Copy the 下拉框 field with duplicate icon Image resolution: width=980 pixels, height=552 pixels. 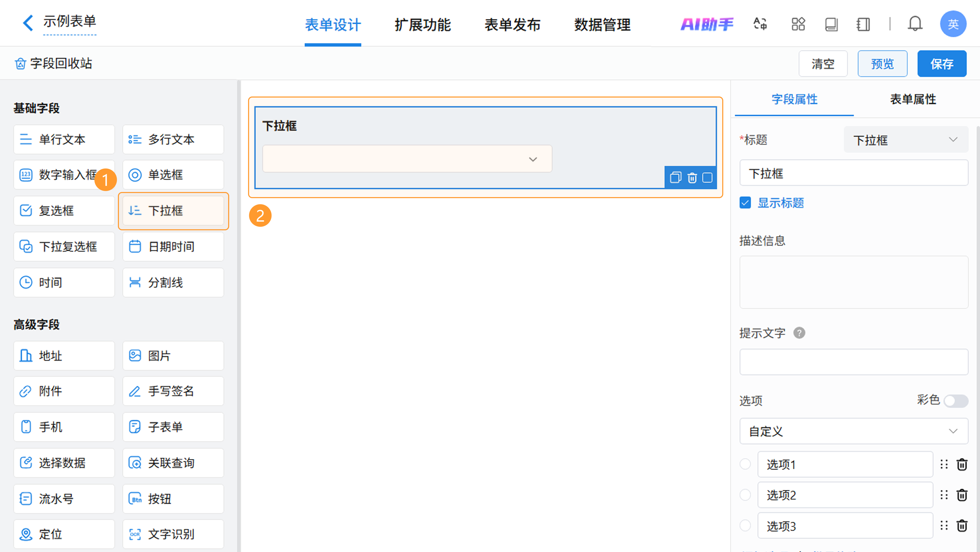675,178
